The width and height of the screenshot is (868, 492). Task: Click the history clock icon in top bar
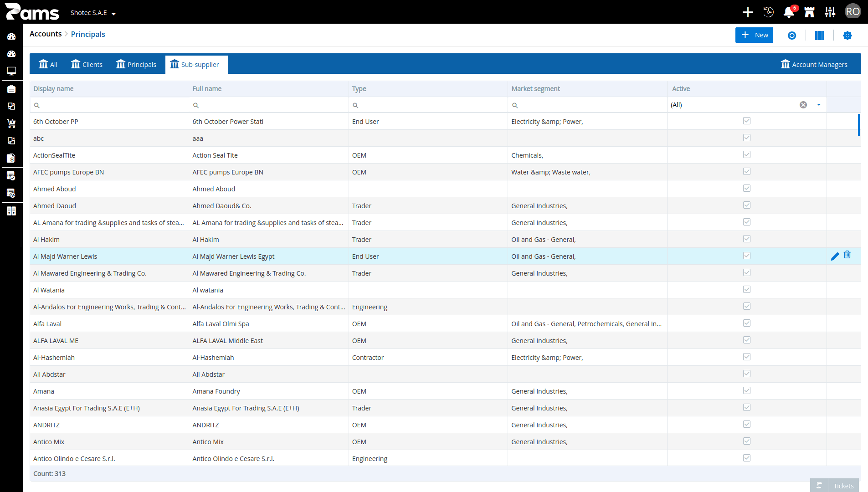(768, 12)
